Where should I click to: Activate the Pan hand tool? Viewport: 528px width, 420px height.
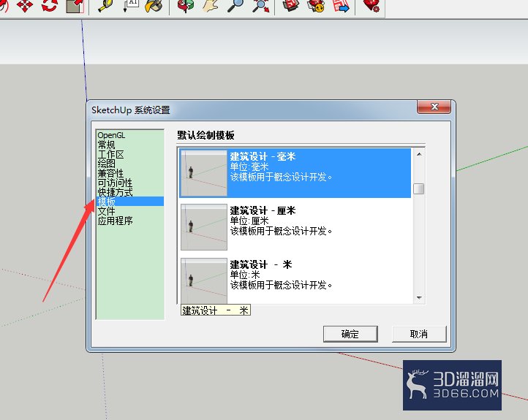[x=211, y=5]
